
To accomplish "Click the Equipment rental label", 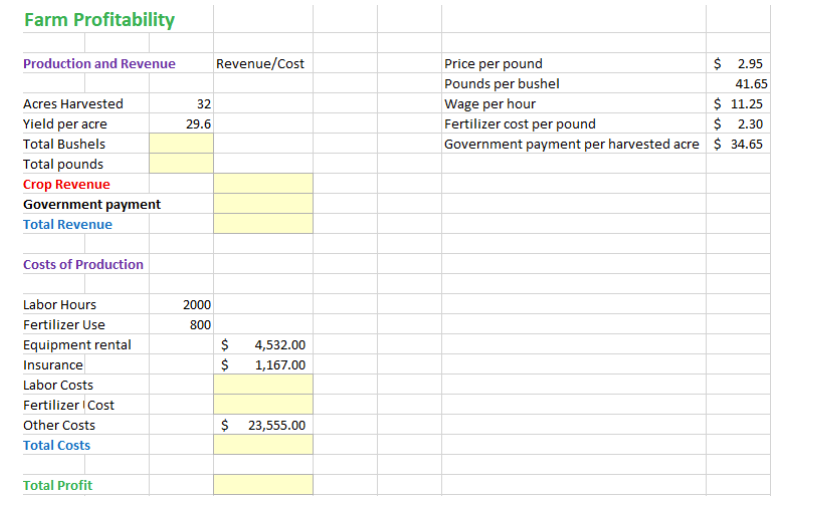I will pos(77,345).
